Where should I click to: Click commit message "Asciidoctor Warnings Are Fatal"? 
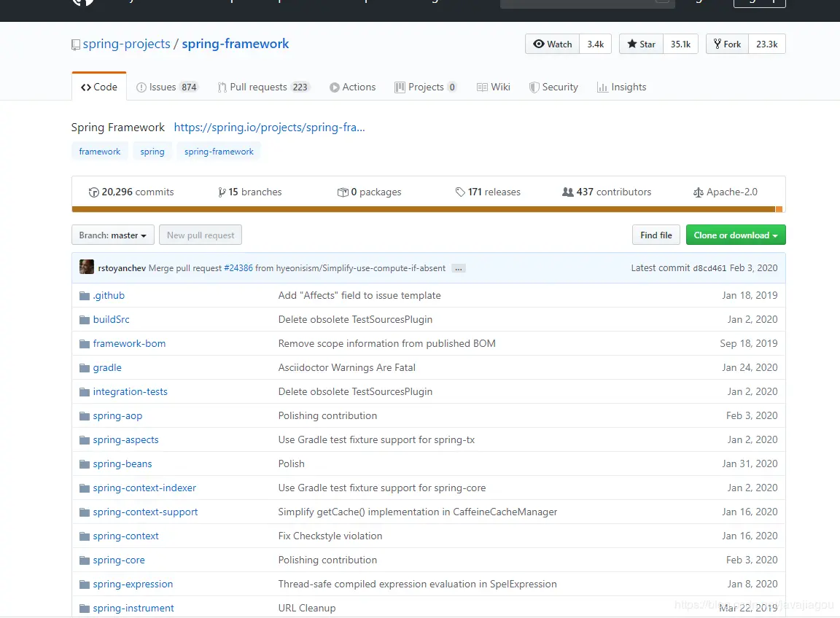(346, 368)
